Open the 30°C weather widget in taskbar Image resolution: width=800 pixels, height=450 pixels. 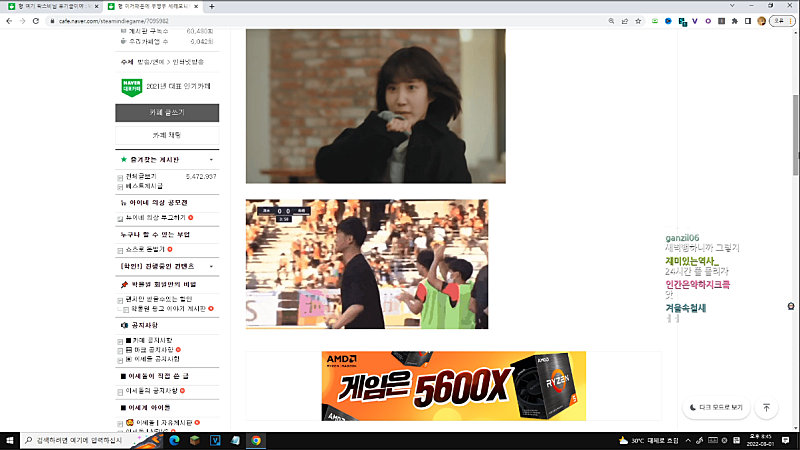tap(648, 440)
